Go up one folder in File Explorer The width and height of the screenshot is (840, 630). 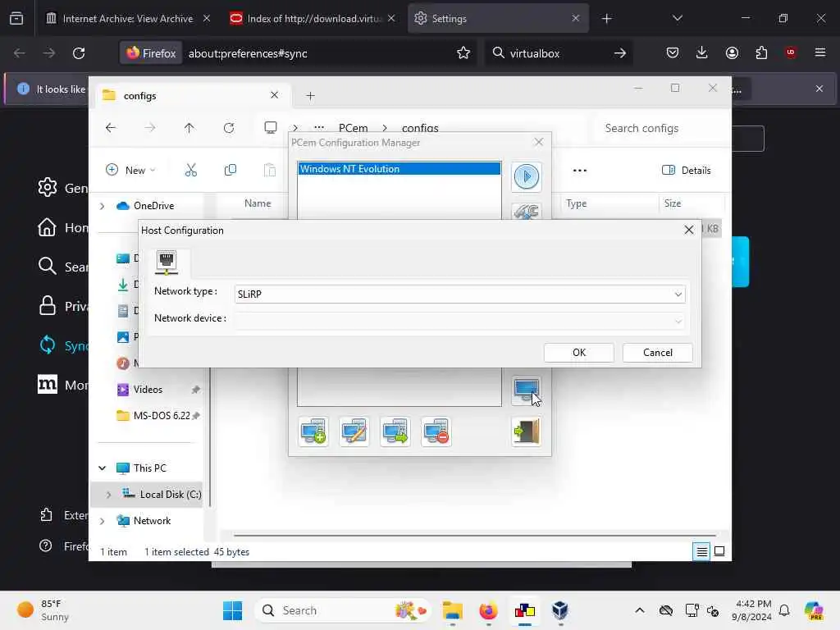tap(189, 128)
